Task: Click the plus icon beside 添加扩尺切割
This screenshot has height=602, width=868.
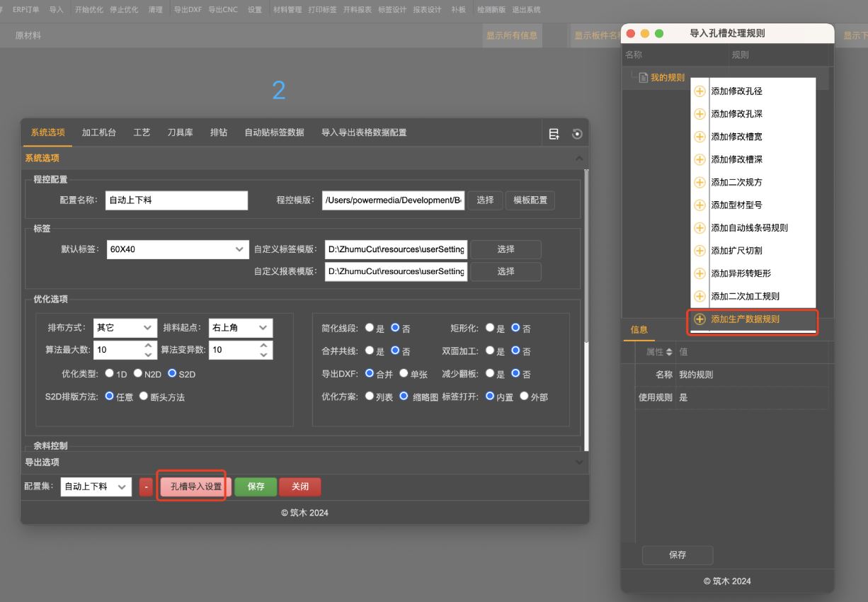Action: pos(699,251)
